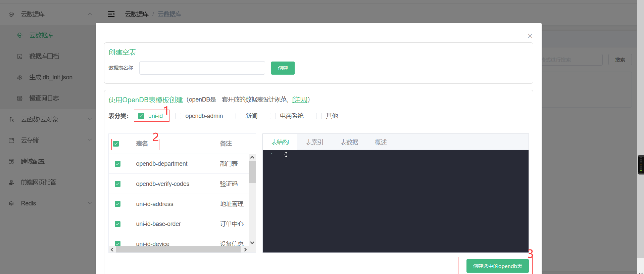
Task: Click the Redis icon in sidebar
Action: coord(11,203)
